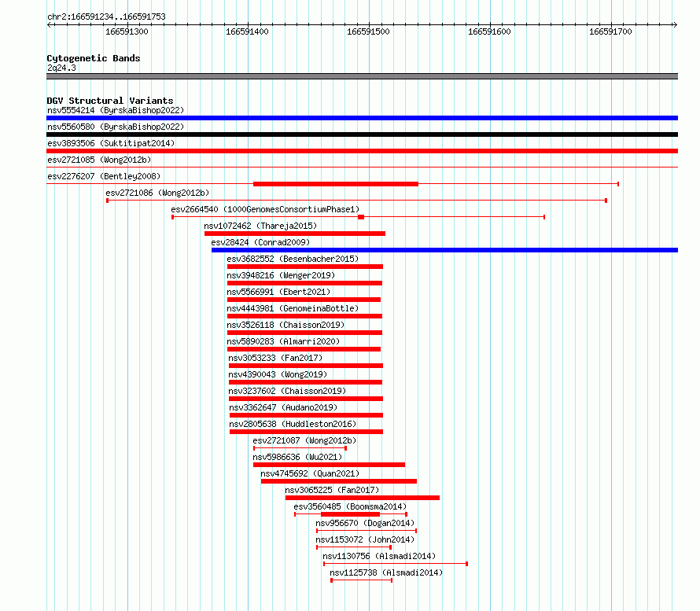Click esv28424 (Conrad2009) label
Screen dimensions: 700x611
click(x=260, y=242)
